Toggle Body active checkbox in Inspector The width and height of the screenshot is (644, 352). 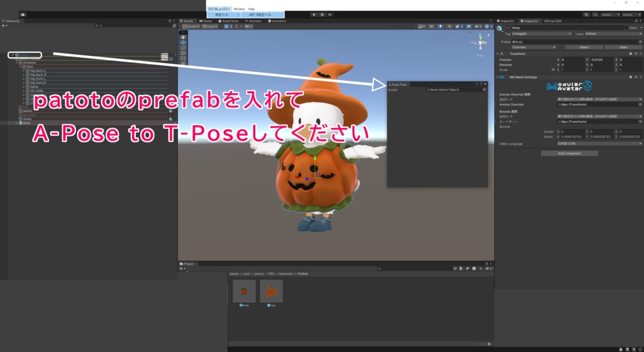[508, 28]
